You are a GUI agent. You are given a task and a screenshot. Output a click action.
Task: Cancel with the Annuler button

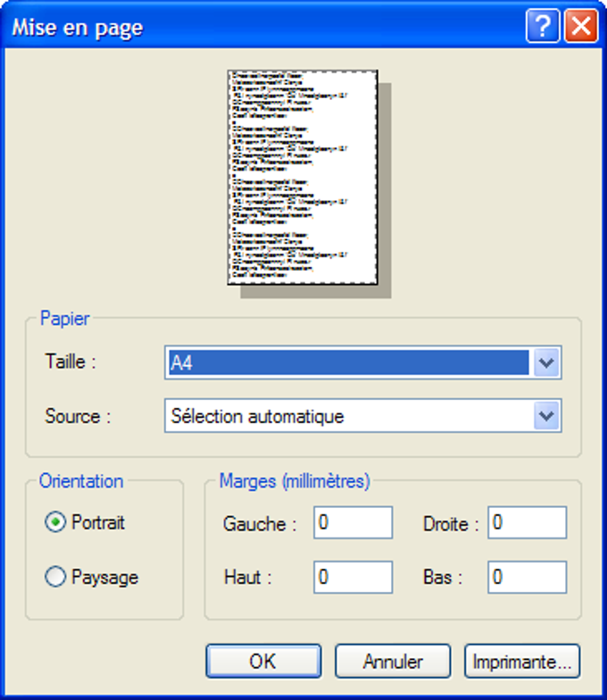point(393,661)
